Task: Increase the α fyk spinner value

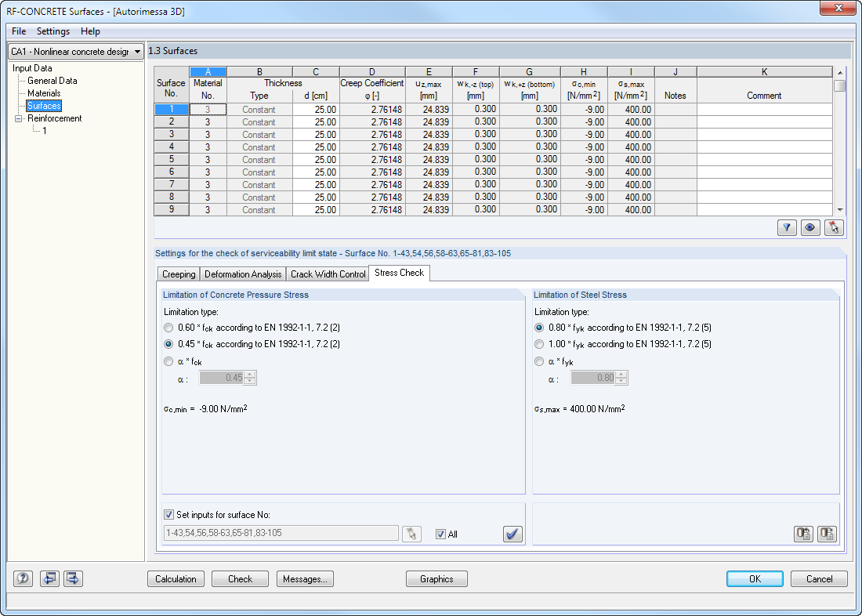Action: pos(621,375)
